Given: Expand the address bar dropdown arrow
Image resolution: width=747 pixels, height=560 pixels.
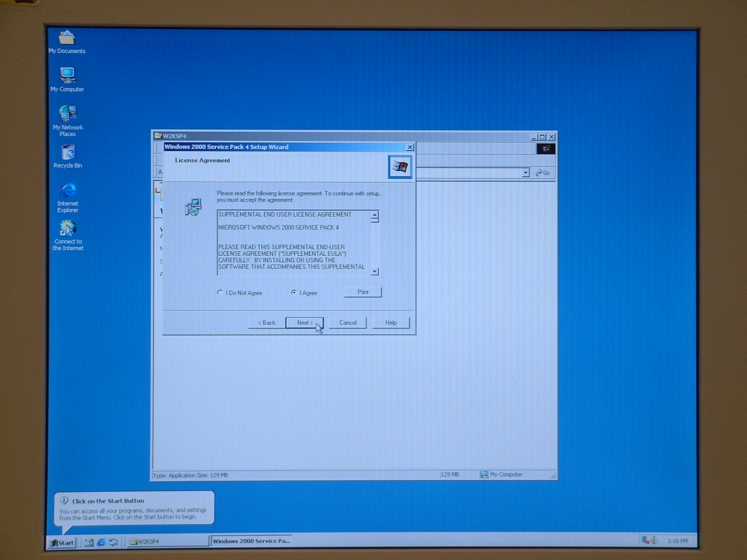Looking at the screenshot, I should pos(525,173).
